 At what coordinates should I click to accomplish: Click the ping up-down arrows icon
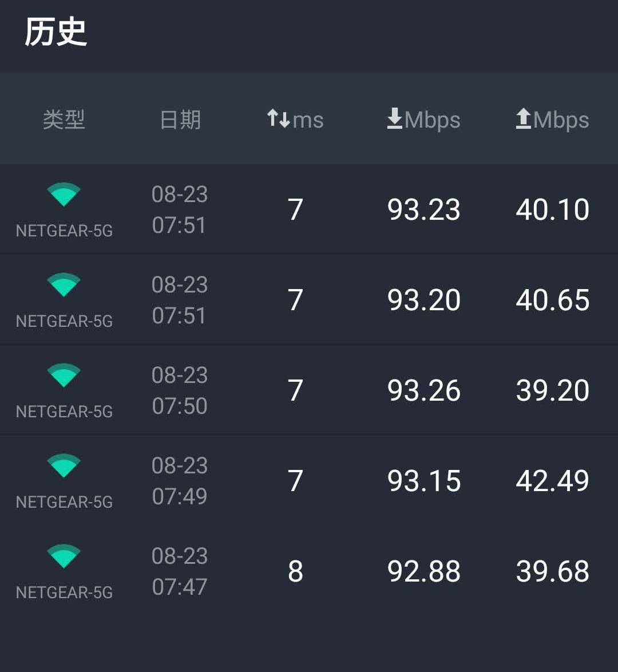pyautogui.click(x=279, y=118)
